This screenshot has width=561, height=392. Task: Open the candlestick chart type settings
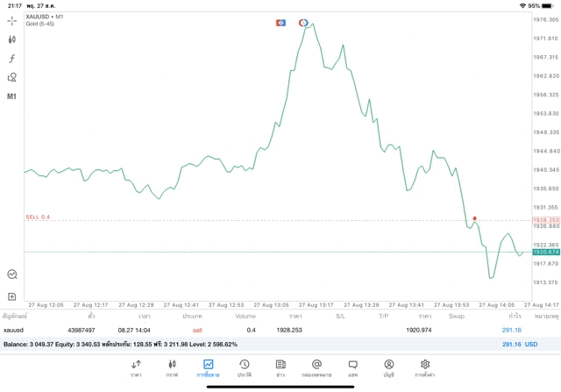click(12, 39)
